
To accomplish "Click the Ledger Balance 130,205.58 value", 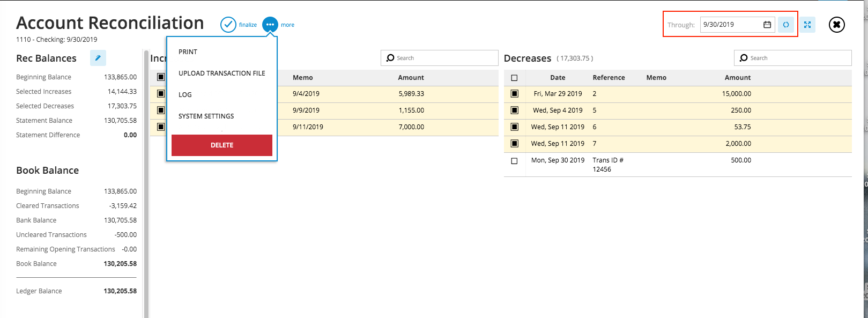I will (x=120, y=291).
